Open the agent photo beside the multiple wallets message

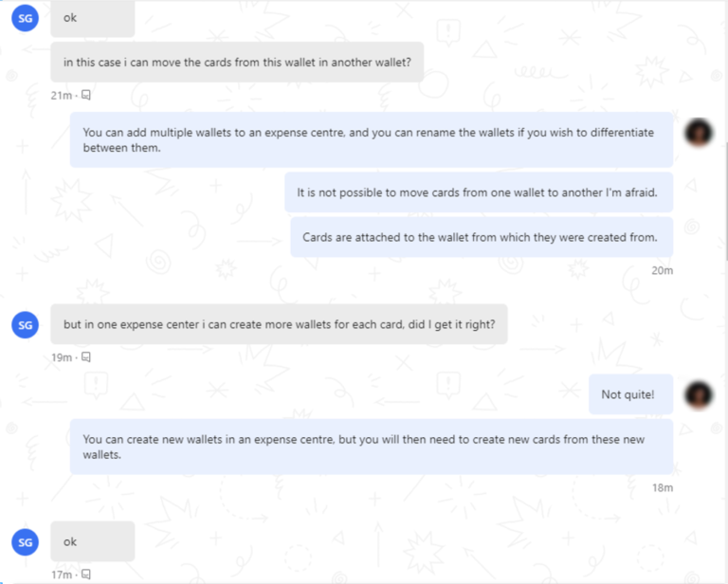click(x=700, y=134)
